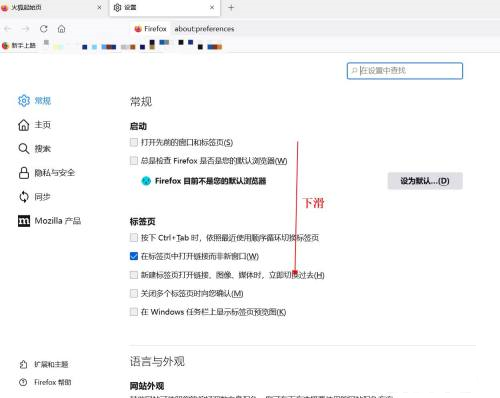Click 设为默认...(D) button

pyautogui.click(x=425, y=181)
